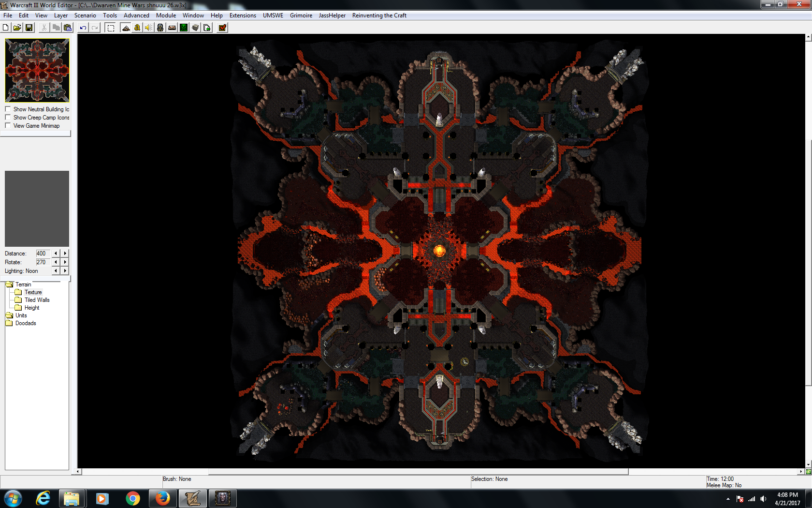Enable Show Neutral Building Icons checkbox
Viewport: 812px width, 508px height.
[x=8, y=109]
